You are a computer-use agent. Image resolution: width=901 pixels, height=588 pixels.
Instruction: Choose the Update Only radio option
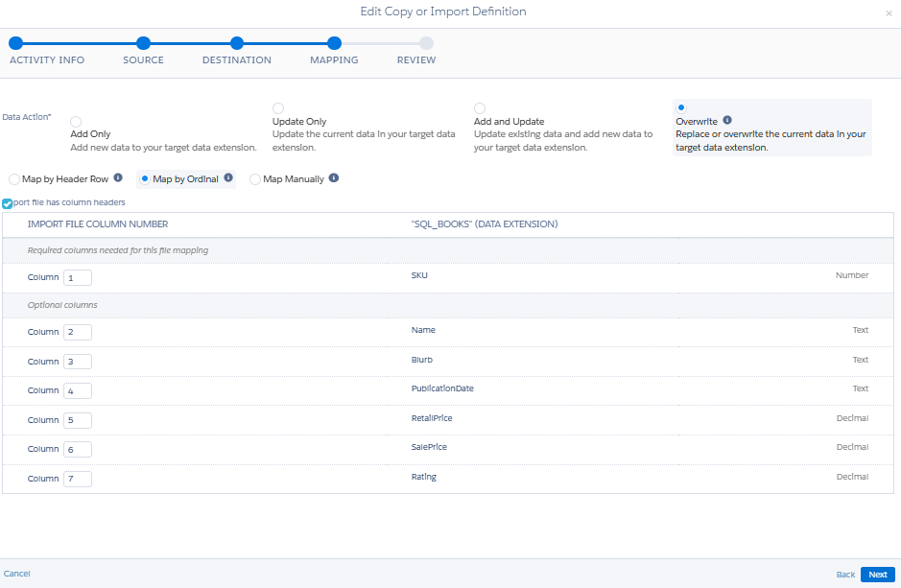tap(278, 108)
